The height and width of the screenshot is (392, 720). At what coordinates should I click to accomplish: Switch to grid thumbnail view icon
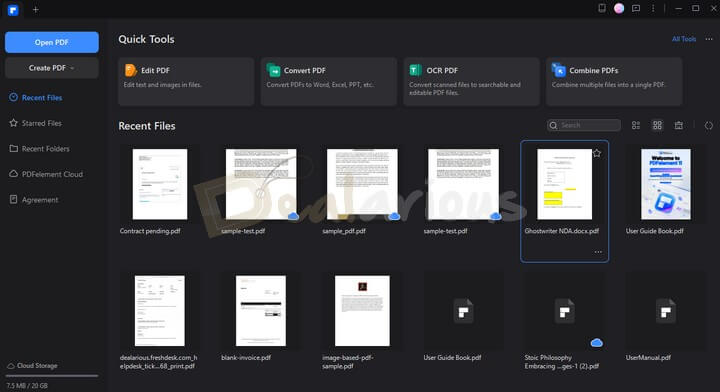[658, 125]
